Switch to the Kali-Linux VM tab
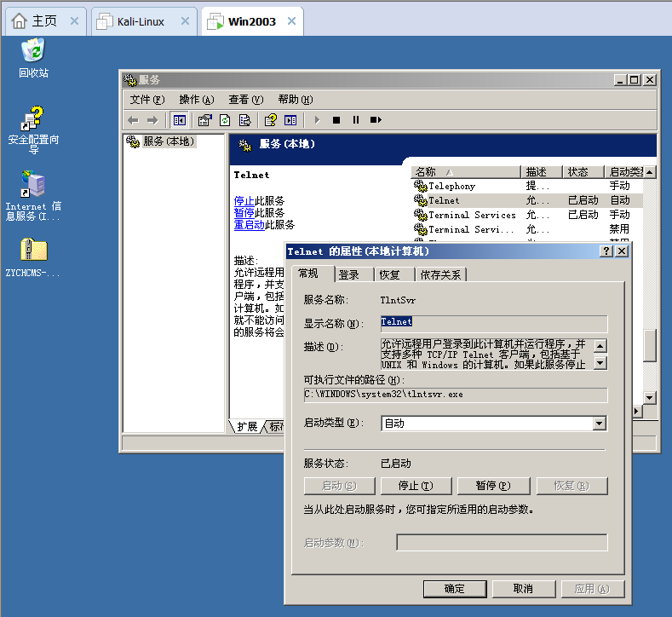672x617 pixels. 141,21
